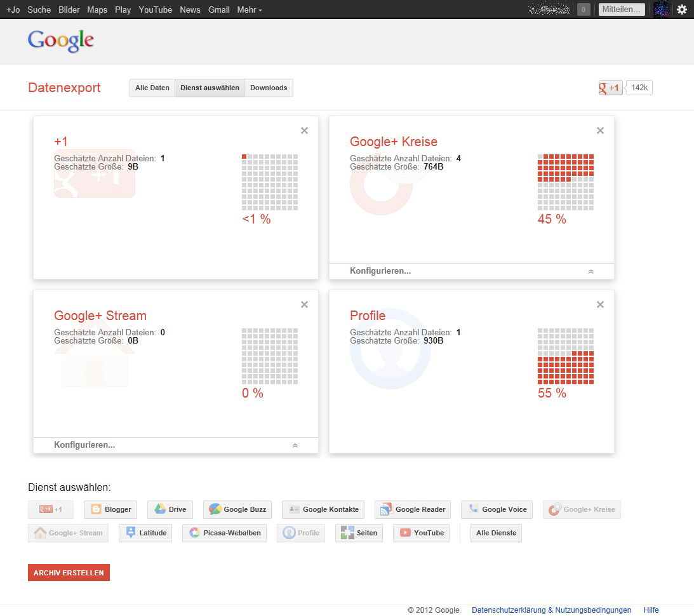The height and width of the screenshot is (616, 694).
Task: Open the settings gear in top bar
Action: [682, 10]
